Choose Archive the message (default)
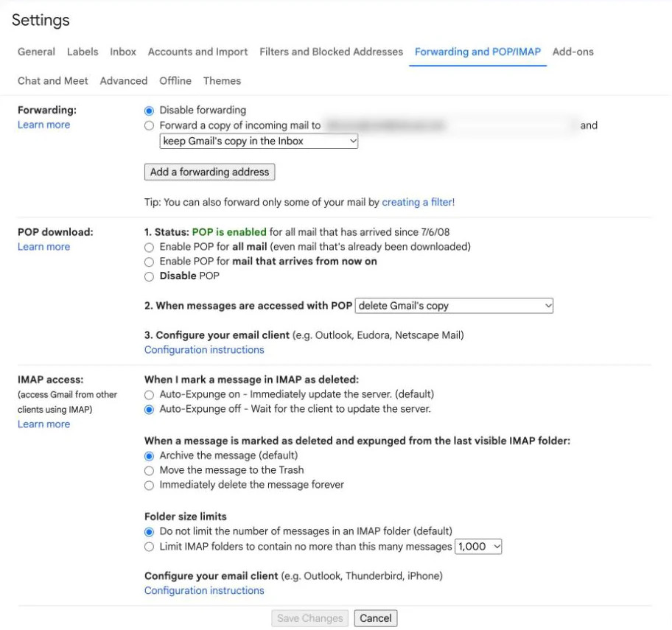 [149, 456]
